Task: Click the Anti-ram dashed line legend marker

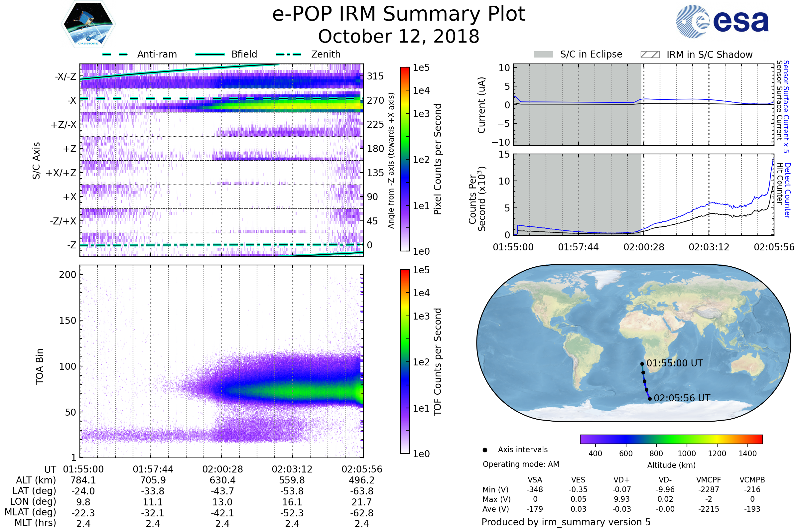Action: tap(115, 54)
